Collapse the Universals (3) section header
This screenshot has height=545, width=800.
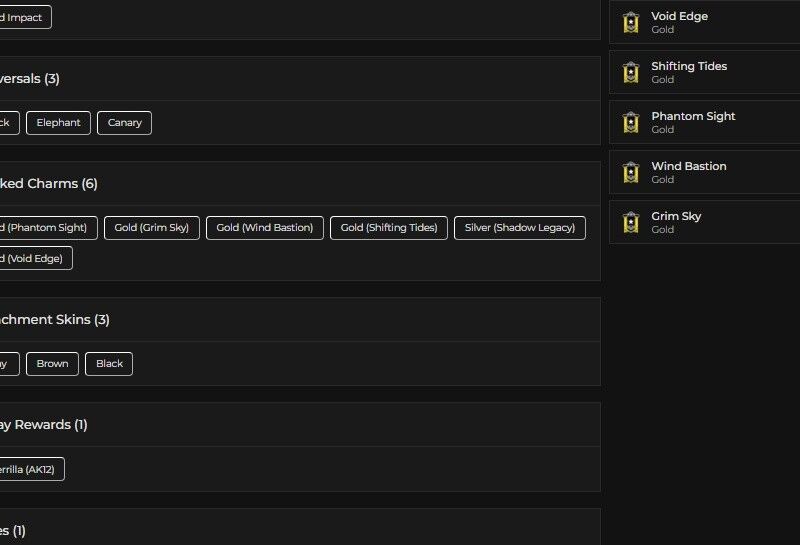point(30,79)
